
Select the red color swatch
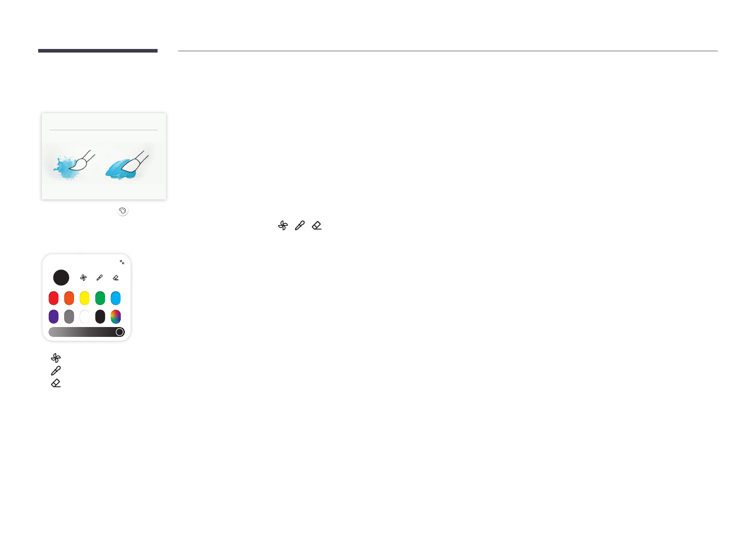(x=53, y=298)
